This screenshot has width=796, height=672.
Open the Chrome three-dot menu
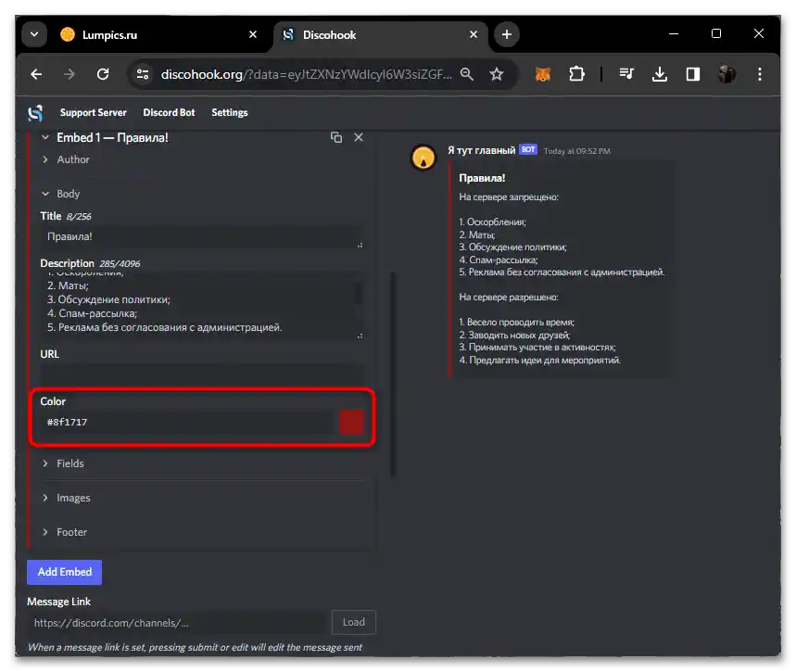[760, 75]
